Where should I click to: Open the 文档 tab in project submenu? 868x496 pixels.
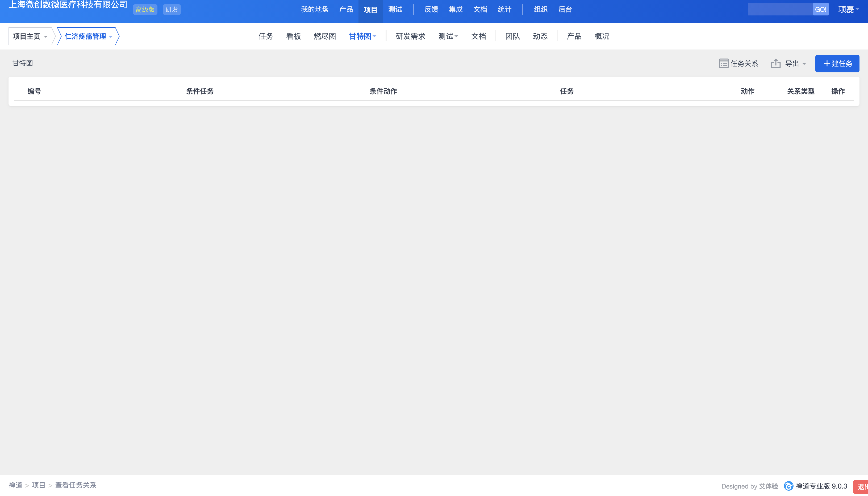[x=478, y=36]
